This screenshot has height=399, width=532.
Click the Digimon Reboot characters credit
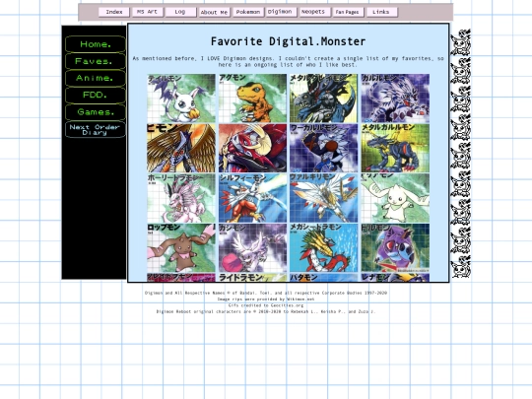pos(266,311)
